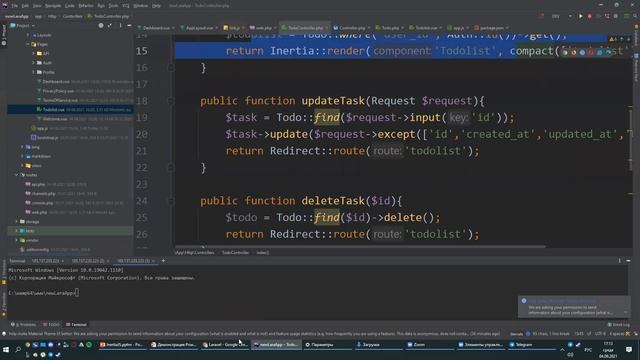Image resolution: width=640 pixels, height=360 pixels.
Task: Click the vertical Project tool window stripe button
Action: 4,34
